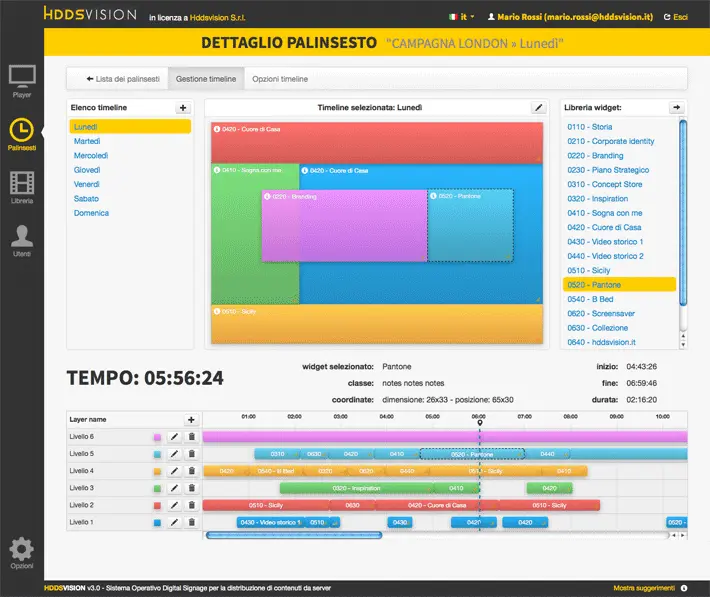The height and width of the screenshot is (597, 710).
Task: Select widget 0210 - Corporate identity
Action: [611, 141]
